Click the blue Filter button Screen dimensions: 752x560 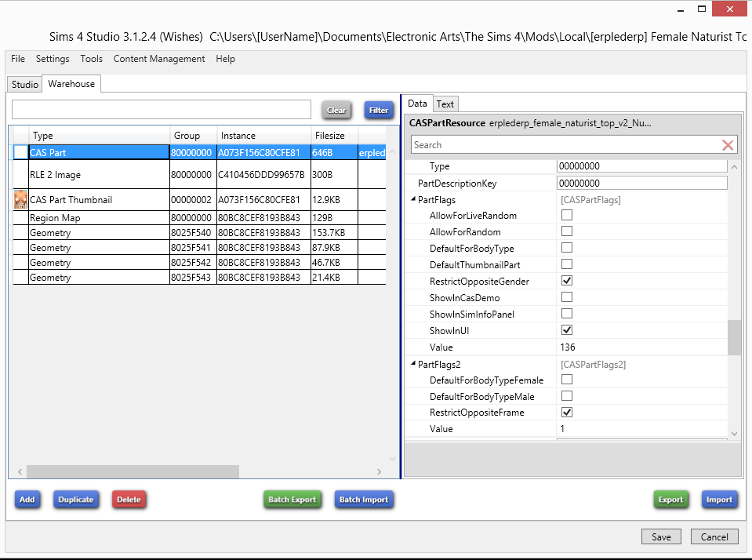tap(379, 111)
